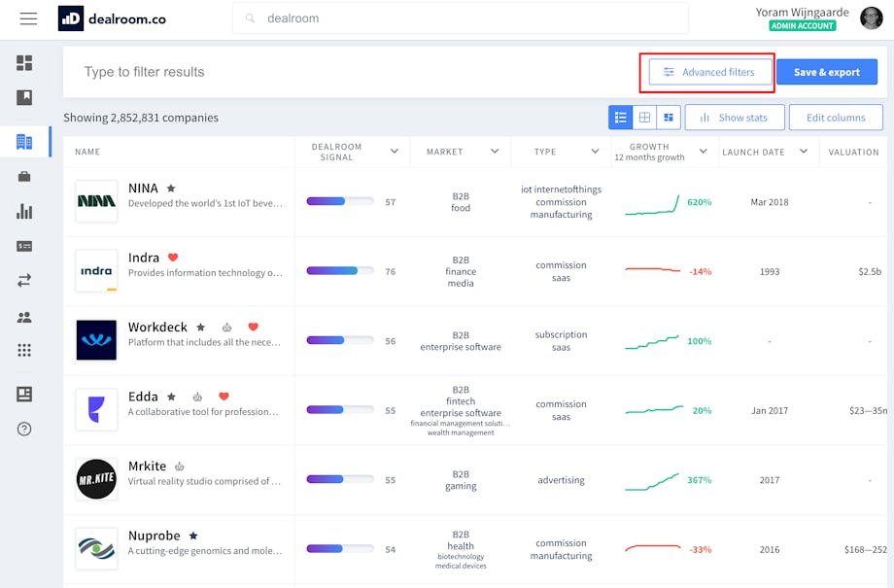Select the companies building icon in the sidebar
The width and height of the screenshot is (894, 588).
click(x=24, y=142)
